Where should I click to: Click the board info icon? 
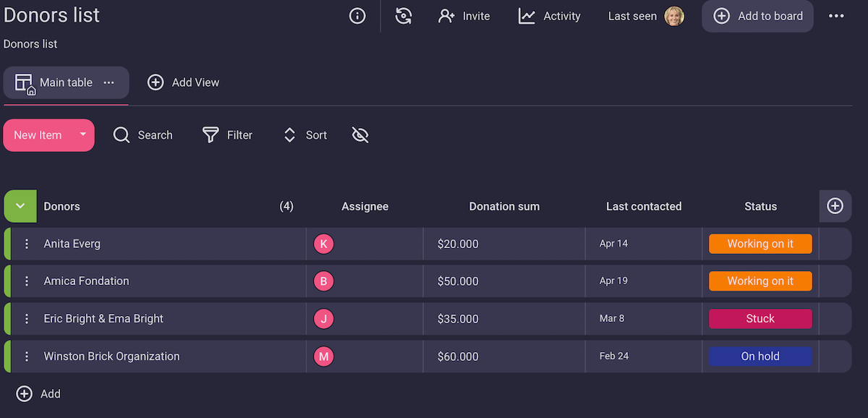357,16
